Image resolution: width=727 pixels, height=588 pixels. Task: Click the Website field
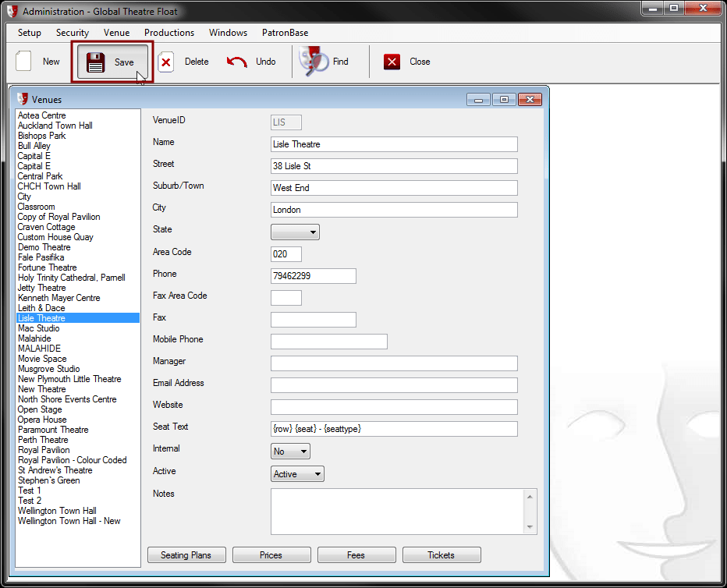point(394,407)
